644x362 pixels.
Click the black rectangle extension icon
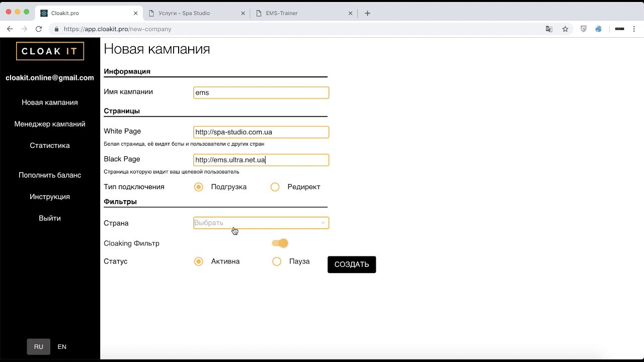coord(620,29)
